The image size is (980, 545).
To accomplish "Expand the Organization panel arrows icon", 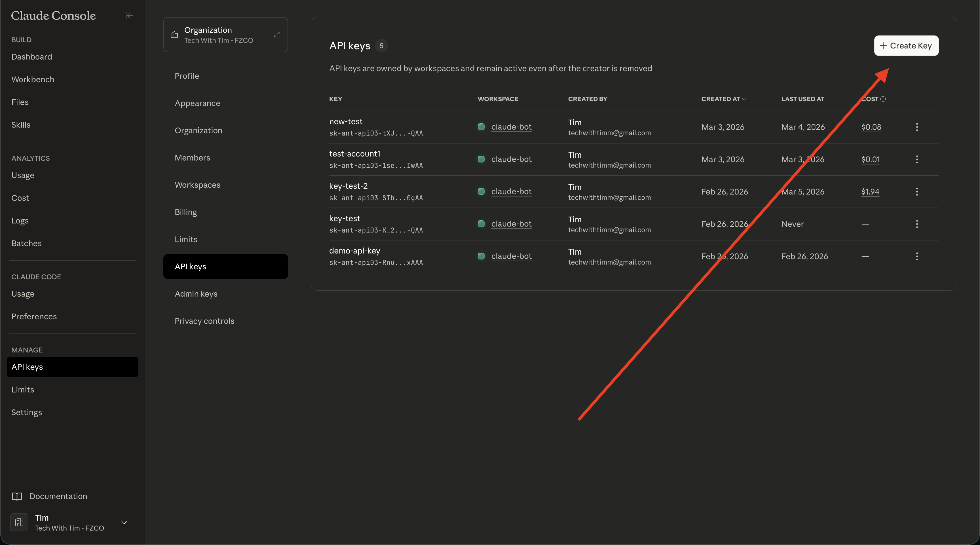I will pyautogui.click(x=276, y=35).
